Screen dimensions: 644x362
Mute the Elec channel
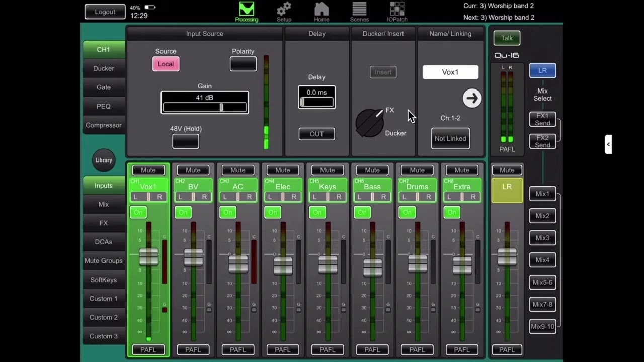(283, 170)
